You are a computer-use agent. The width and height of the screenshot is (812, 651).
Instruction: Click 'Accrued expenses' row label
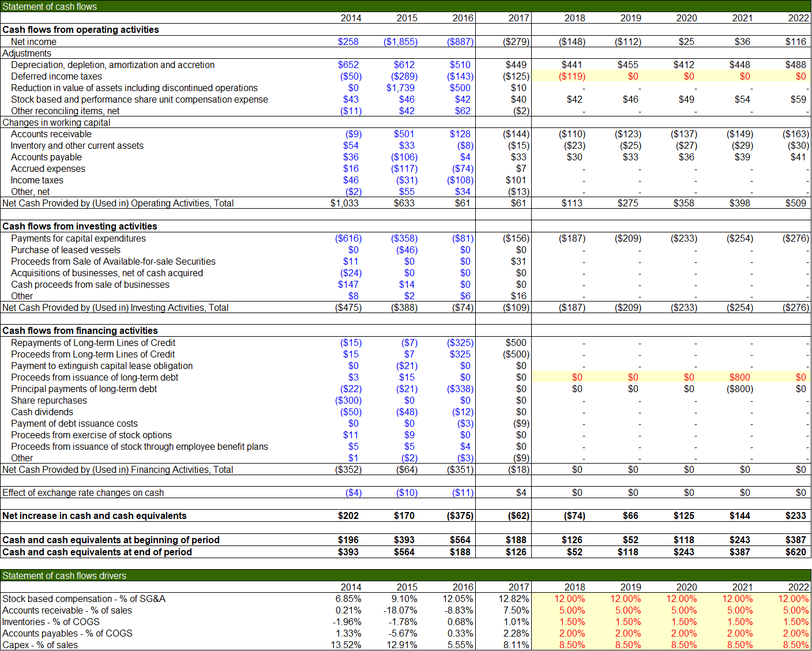point(48,168)
